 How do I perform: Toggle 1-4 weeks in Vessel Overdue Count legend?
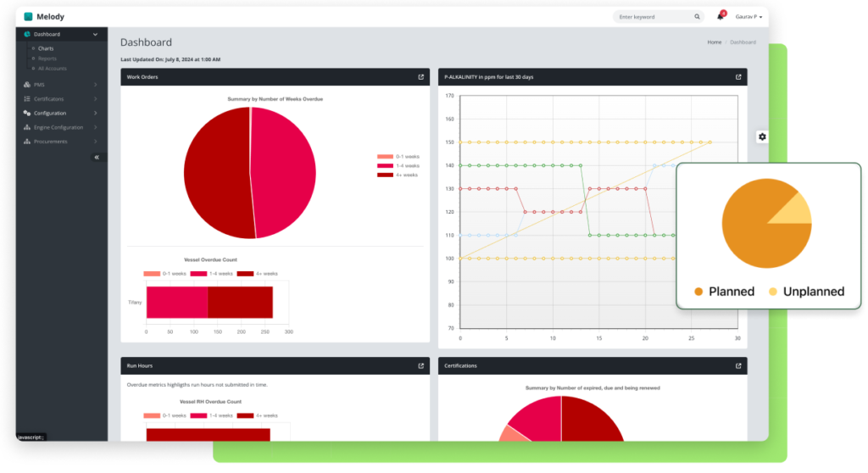tap(211, 274)
